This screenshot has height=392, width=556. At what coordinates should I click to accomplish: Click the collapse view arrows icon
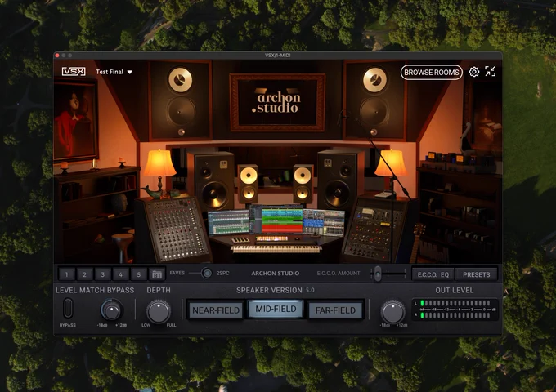(x=491, y=72)
